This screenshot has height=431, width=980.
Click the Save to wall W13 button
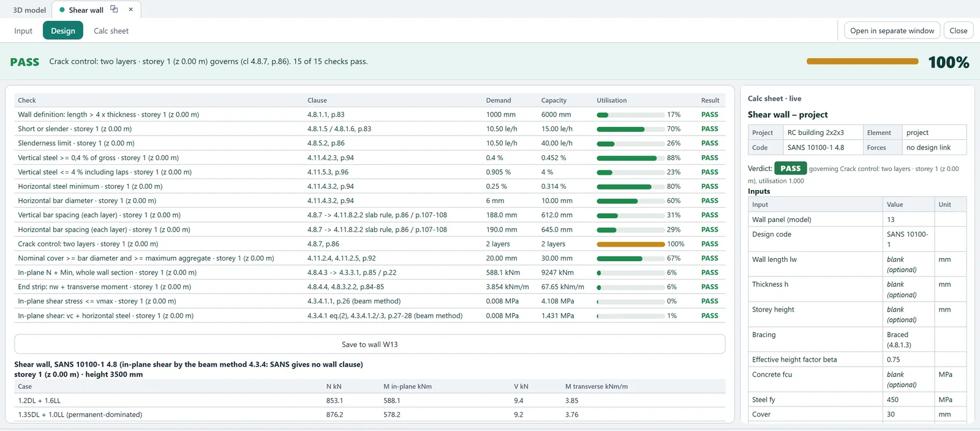pos(370,345)
